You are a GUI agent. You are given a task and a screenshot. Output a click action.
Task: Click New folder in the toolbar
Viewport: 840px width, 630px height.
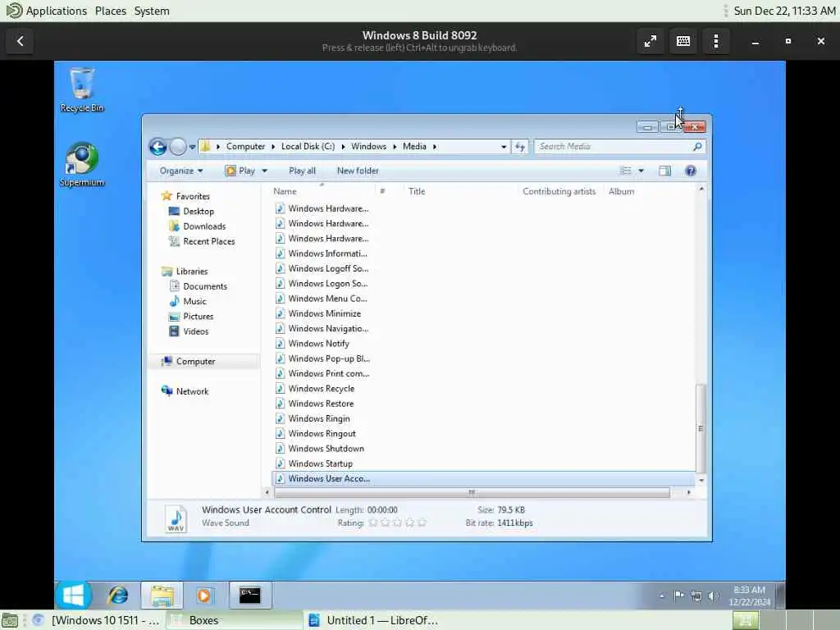[x=358, y=171]
